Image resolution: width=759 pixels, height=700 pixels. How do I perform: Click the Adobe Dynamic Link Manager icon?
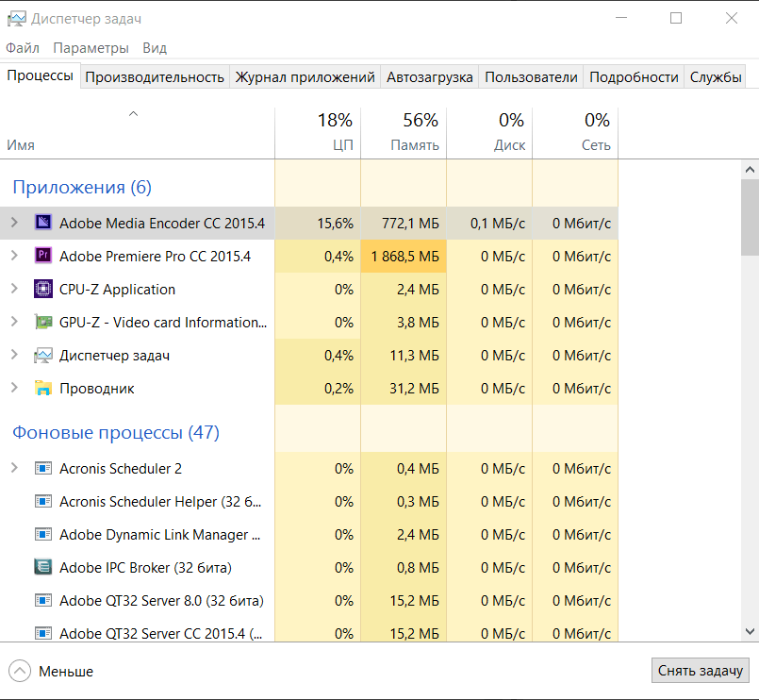(x=43, y=534)
